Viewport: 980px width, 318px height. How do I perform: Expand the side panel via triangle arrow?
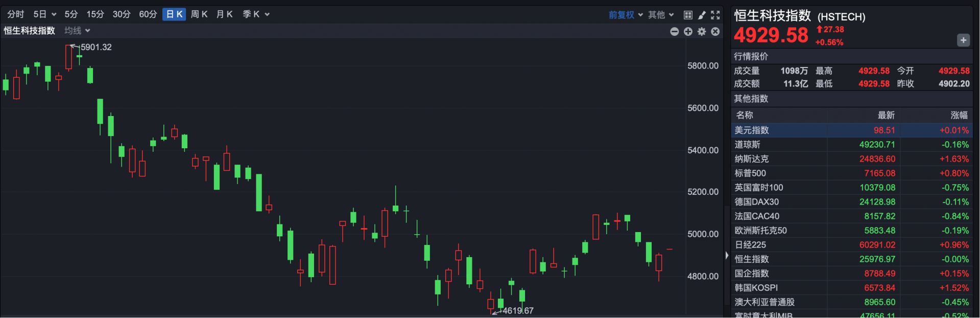click(x=727, y=255)
